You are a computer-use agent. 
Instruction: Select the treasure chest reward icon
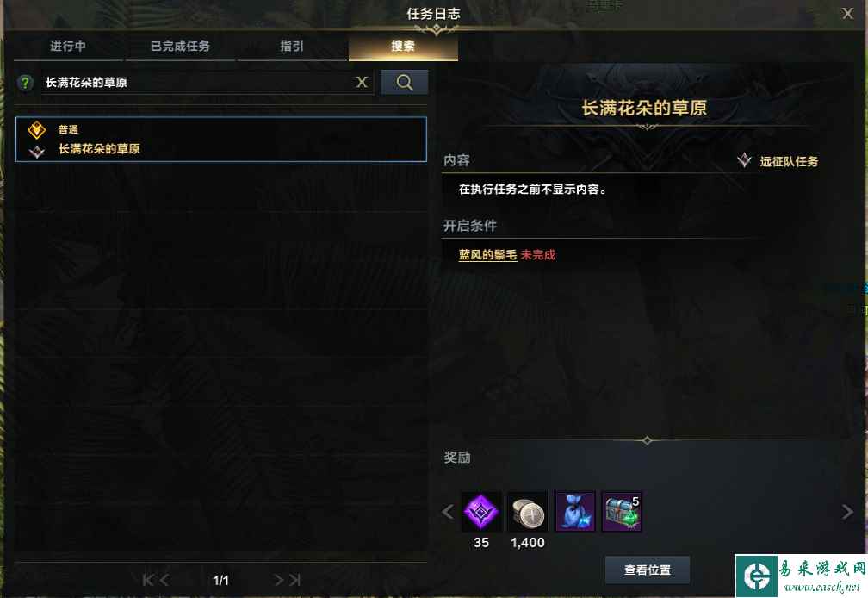click(622, 512)
